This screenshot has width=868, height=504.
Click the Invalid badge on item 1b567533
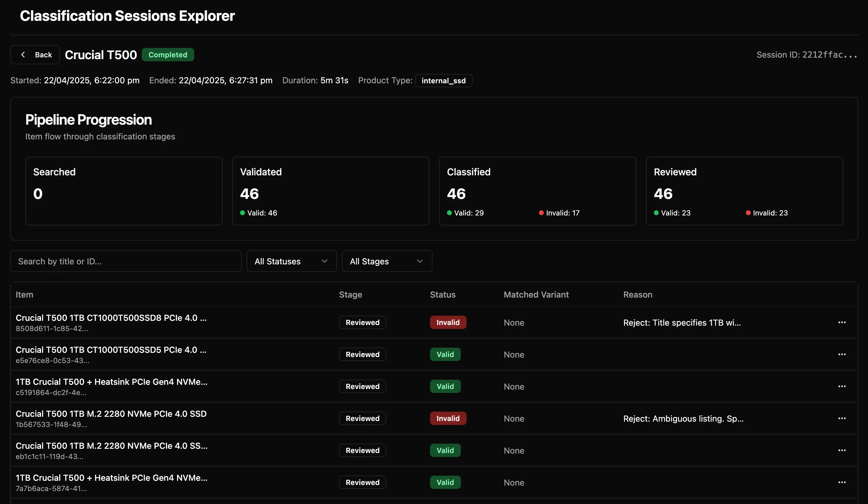[x=448, y=419]
